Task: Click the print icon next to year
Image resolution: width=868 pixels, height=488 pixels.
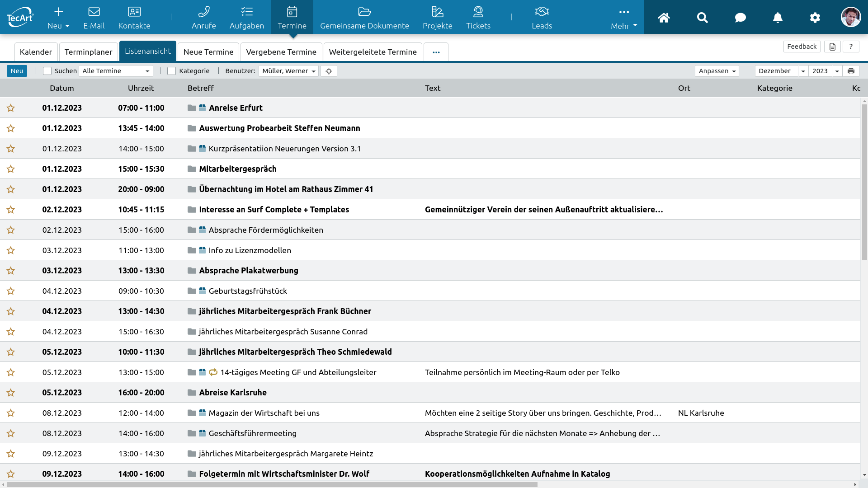Action: point(851,71)
